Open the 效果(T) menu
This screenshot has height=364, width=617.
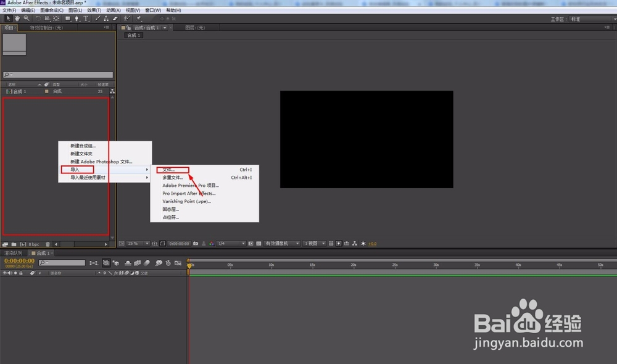pos(94,10)
